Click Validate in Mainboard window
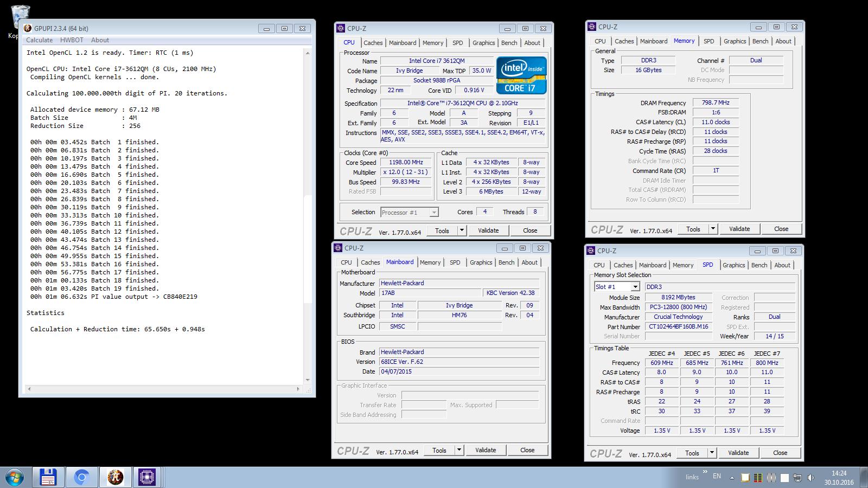The height and width of the screenshot is (488, 868). click(486, 450)
